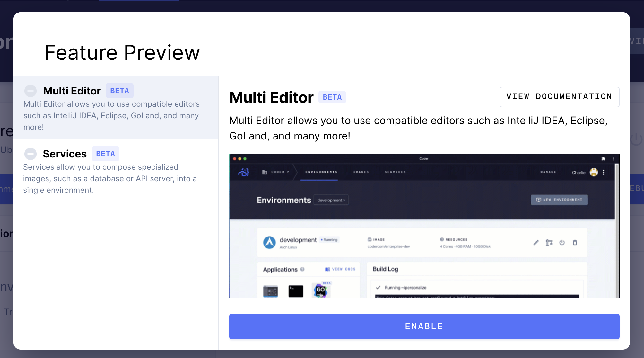This screenshot has width=644, height=358.
Task: Open development filter dropdown in preview
Action: (x=331, y=200)
